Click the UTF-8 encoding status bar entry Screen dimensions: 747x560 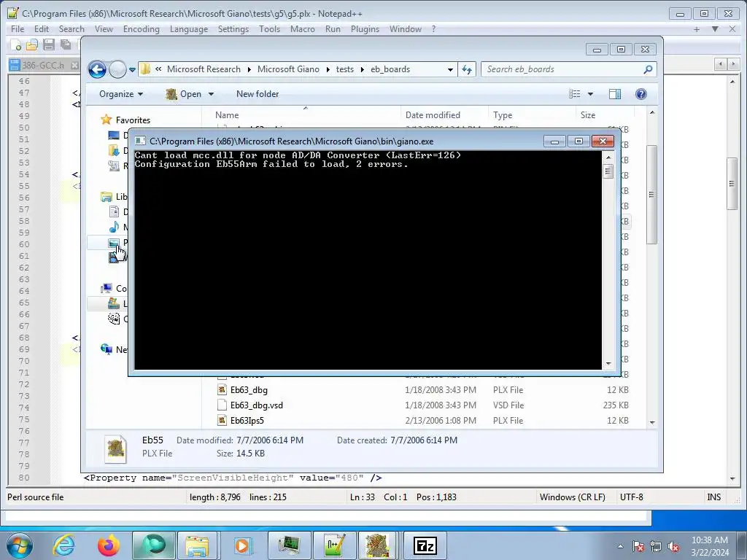pyautogui.click(x=631, y=497)
